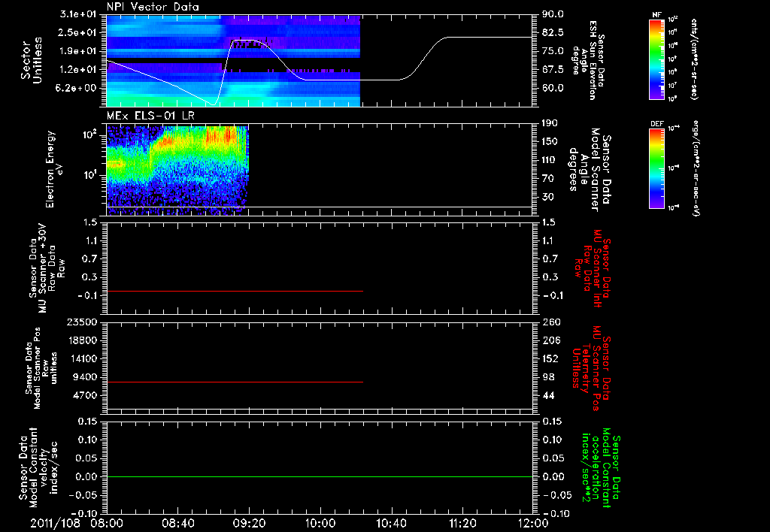Click the red "MU Scanner Inh Raw Data" label
The height and width of the screenshot is (532, 770).
(593, 268)
